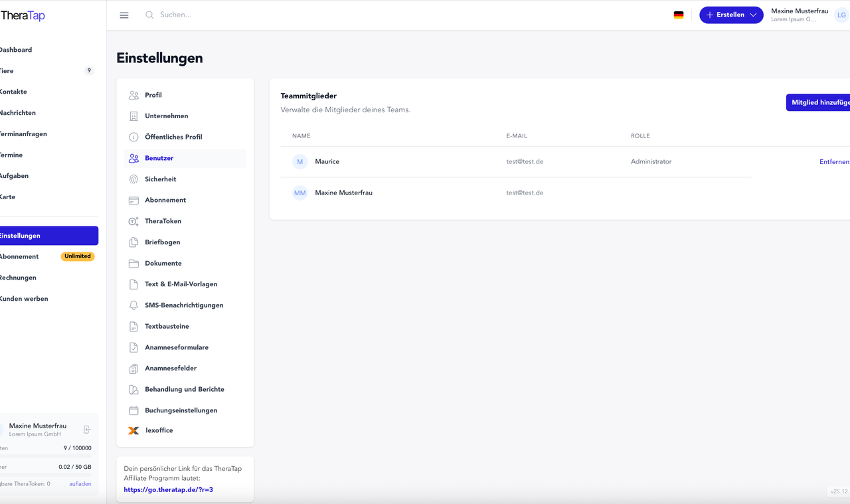The image size is (850, 504).
Task: Click the Sicherheit fingerprint icon
Action: (x=133, y=179)
